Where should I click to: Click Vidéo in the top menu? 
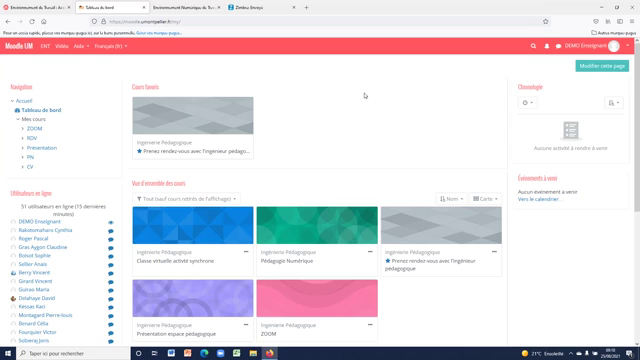tap(62, 46)
